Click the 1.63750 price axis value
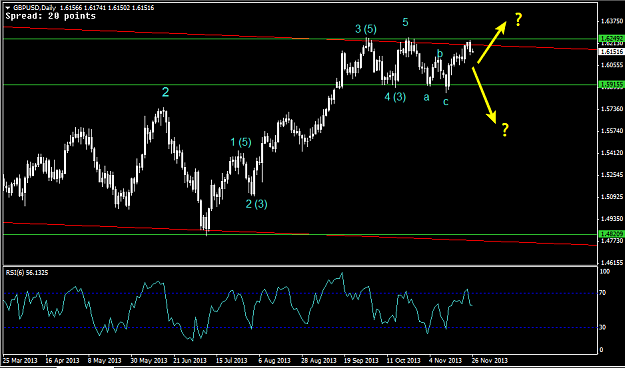This screenshot has height=368, width=625. [611, 21]
